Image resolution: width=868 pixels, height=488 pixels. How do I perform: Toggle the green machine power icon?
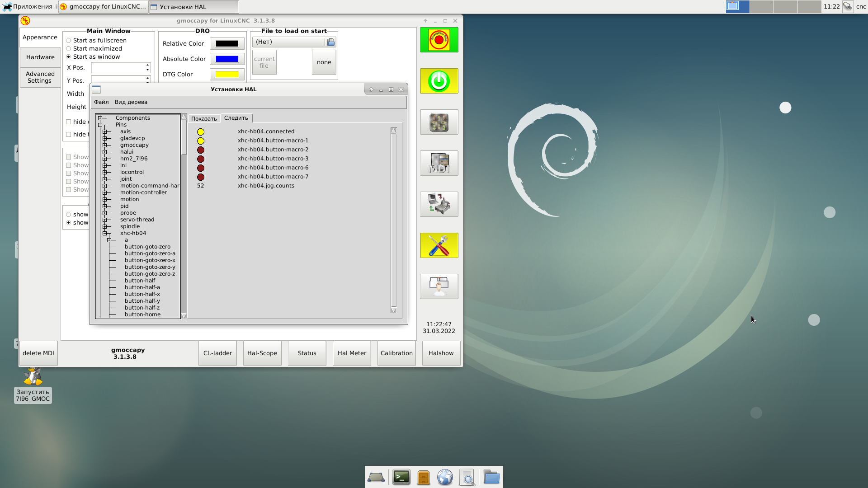pyautogui.click(x=439, y=81)
